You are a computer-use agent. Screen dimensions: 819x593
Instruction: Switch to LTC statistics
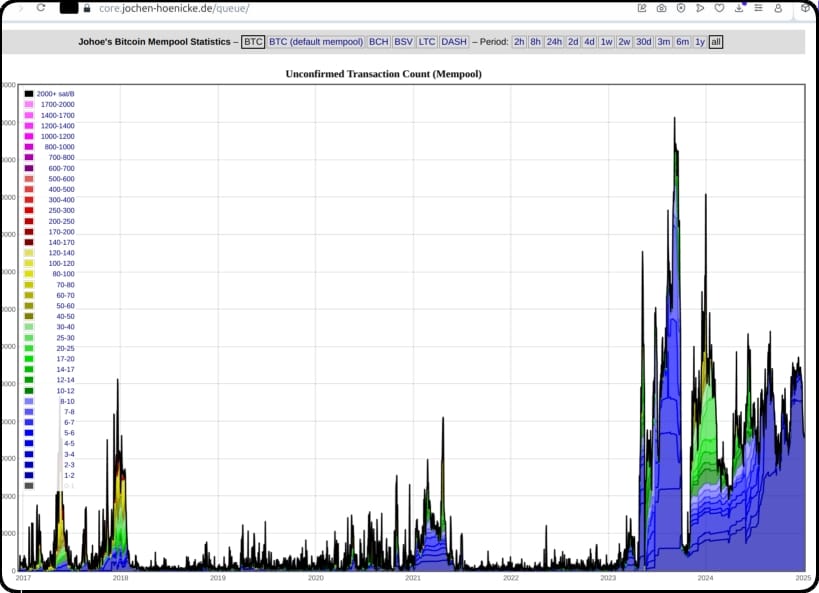pyautogui.click(x=427, y=42)
